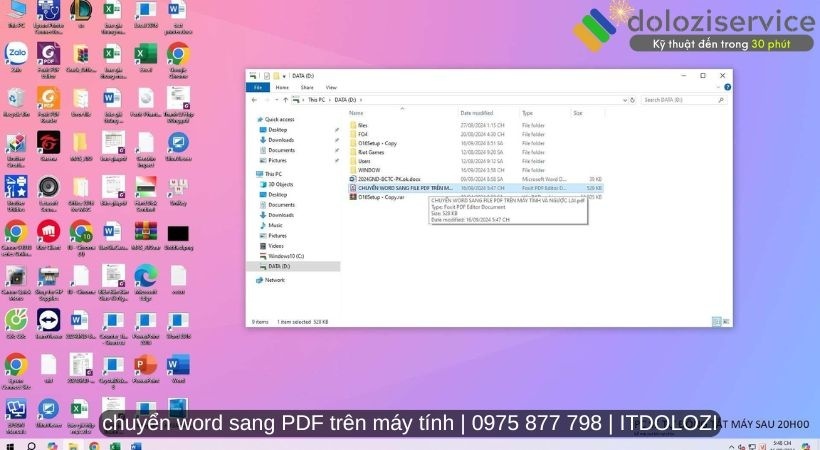Go back using Explorer's back arrow
The width and height of the screenshot is (820, 450).
[255, 100]
